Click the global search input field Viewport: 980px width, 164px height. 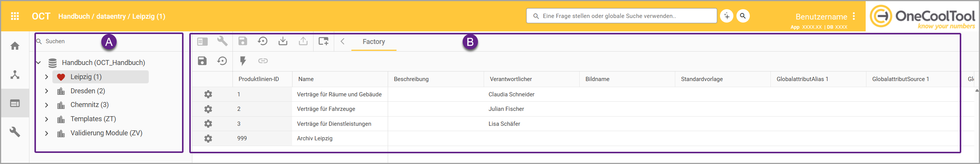(x=621, y=16)
